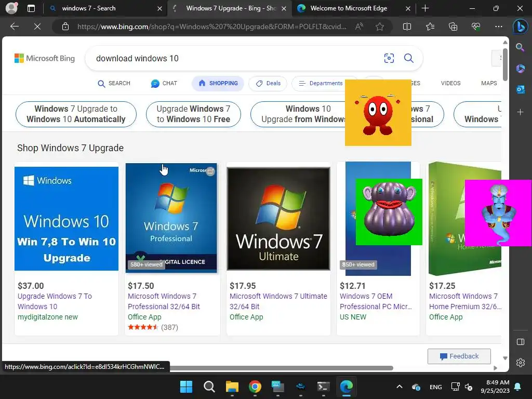Open taskbar Search
The height and width of the screenshot is (399, 532).
(x=209, y=387)
